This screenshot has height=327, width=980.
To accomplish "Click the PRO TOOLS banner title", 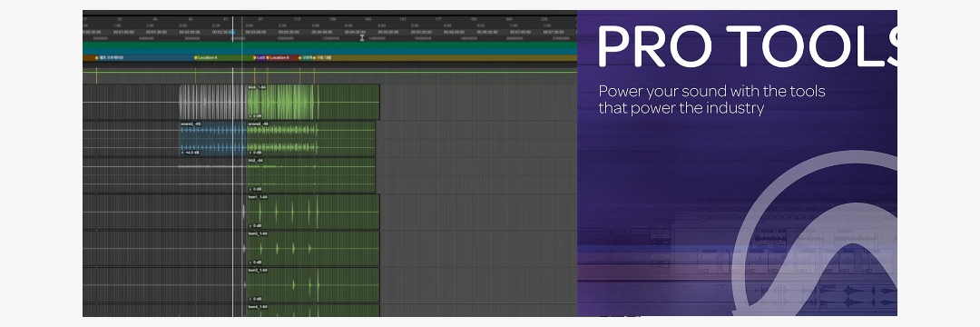I will (747, 45).
